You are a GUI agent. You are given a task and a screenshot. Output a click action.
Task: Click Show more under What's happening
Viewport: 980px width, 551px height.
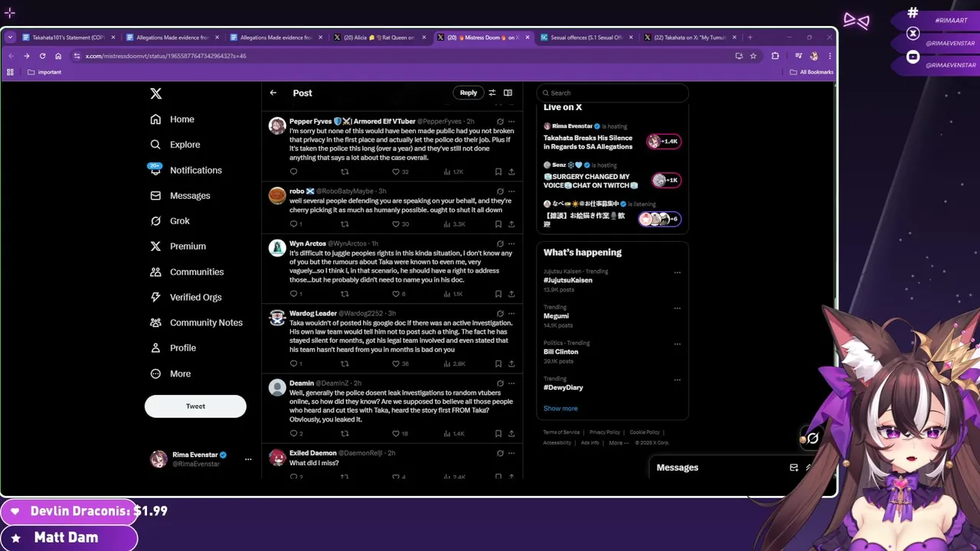coord(560,408)
